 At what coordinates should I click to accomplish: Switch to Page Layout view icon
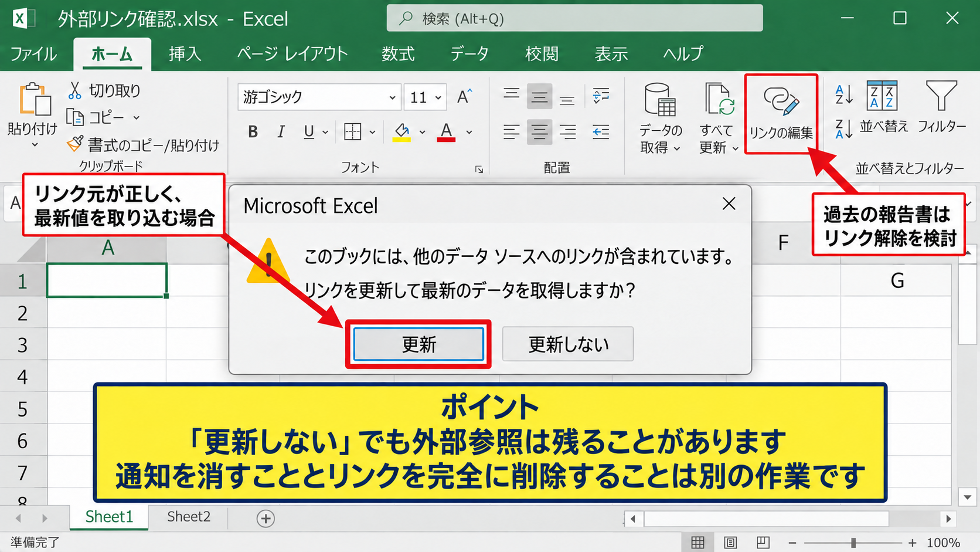730,542
